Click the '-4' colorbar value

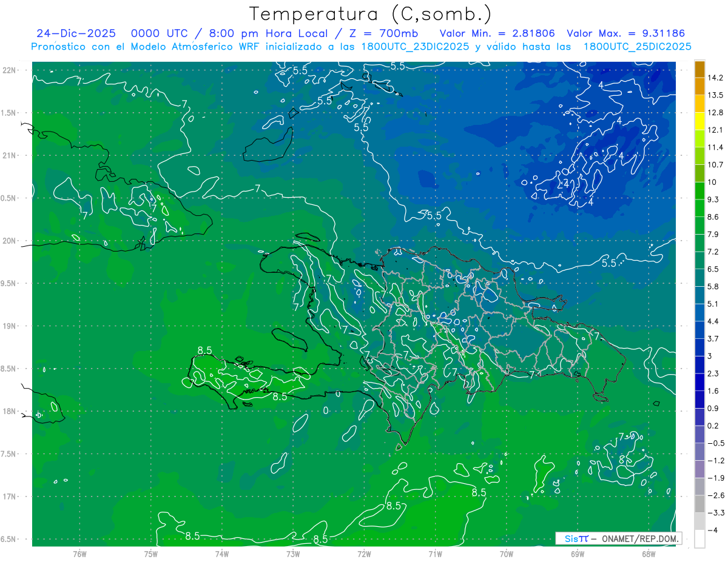point(713,530)
